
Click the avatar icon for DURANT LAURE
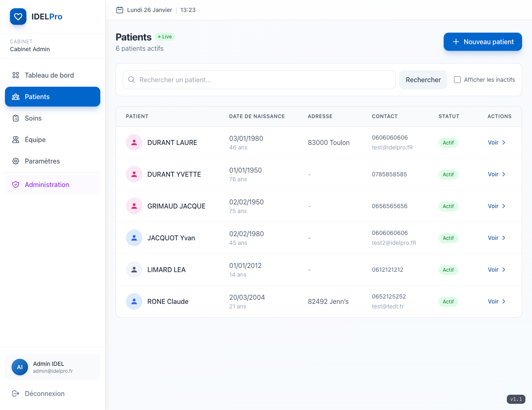(134, 142)
